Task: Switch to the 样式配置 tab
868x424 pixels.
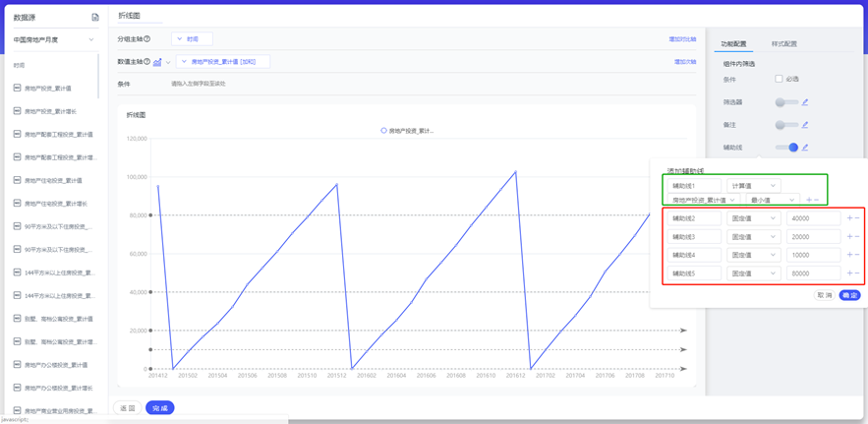Action: click(x=783, y=44)
